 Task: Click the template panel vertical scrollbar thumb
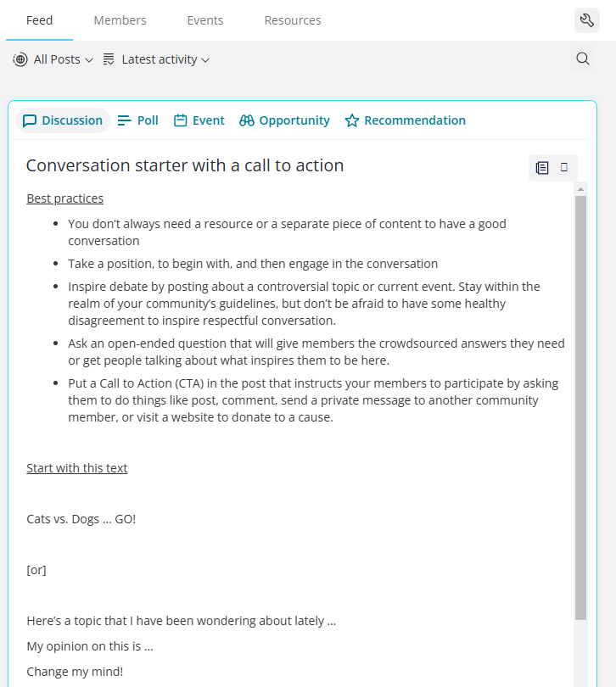click(x=580, y=407)
